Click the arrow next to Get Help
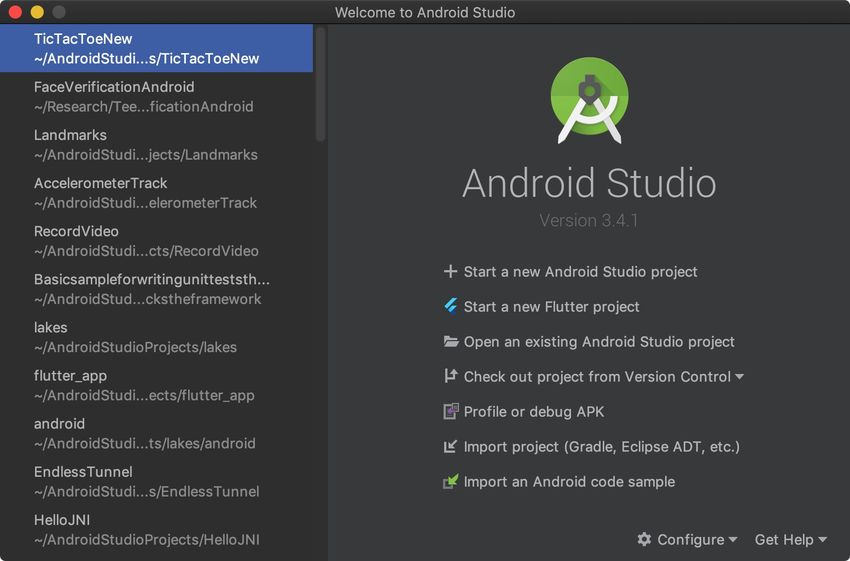The height and width of the screenshot is (561, 850). click(822, 539)
